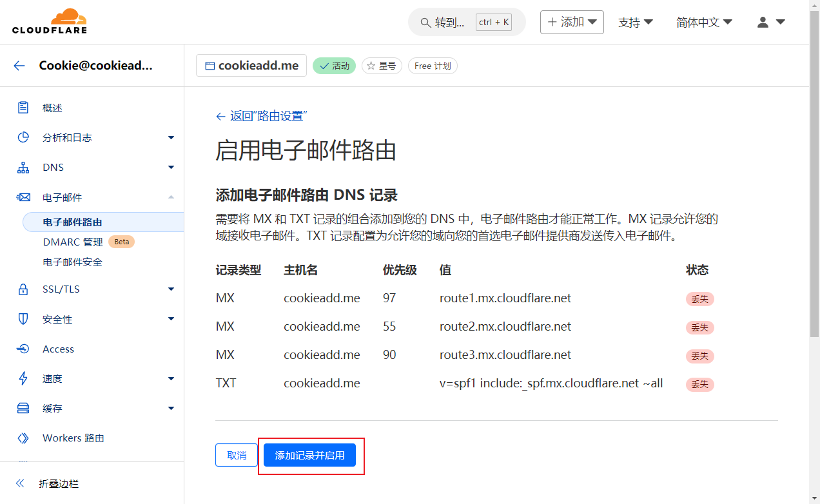Click the 安全性 shield icon
The image size is (820, 504).
23,319
